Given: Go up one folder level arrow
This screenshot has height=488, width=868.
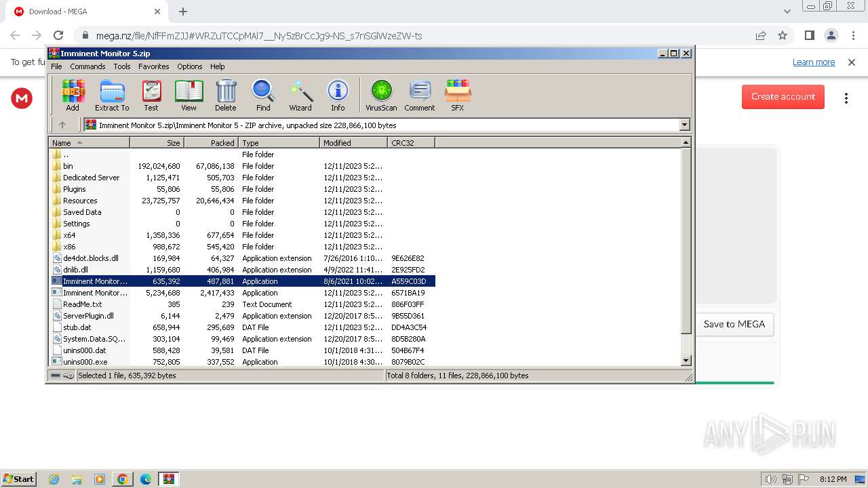Looking at the screenshot, I should click(x=62, y=125).
